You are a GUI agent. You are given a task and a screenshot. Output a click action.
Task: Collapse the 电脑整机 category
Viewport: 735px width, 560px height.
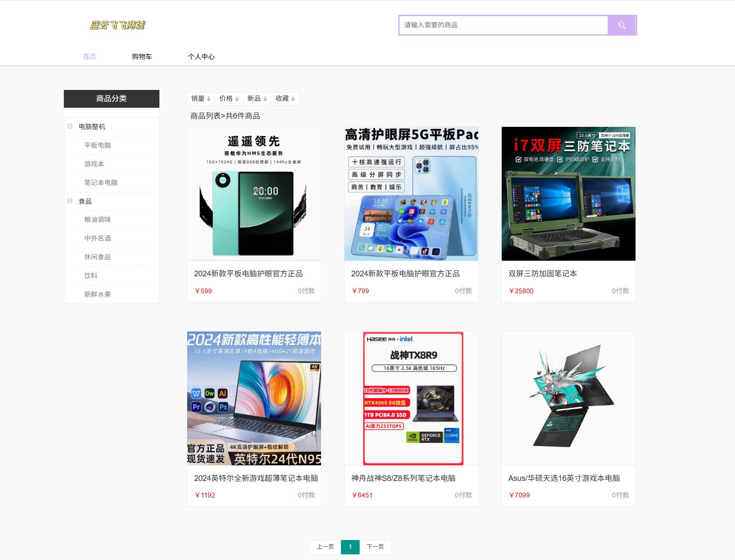point(70,126)
